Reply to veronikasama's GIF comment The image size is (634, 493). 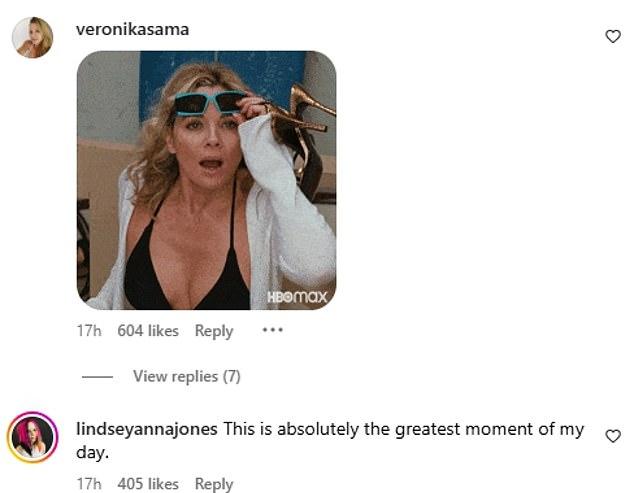[214, 331]
